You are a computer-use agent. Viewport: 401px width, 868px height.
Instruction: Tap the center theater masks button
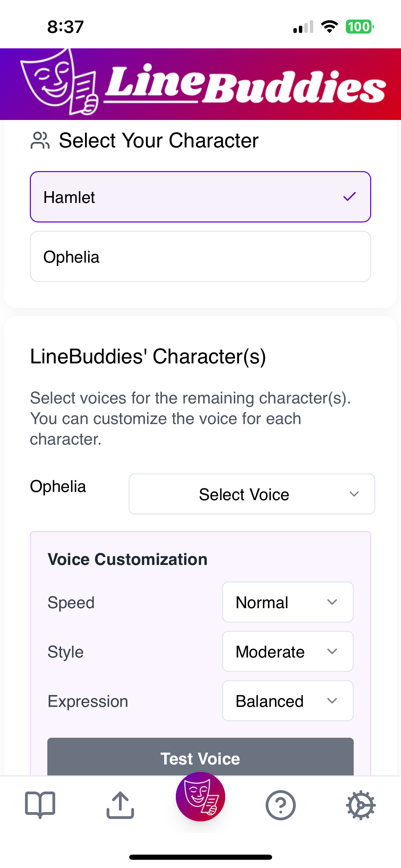[x=200, y=796]
